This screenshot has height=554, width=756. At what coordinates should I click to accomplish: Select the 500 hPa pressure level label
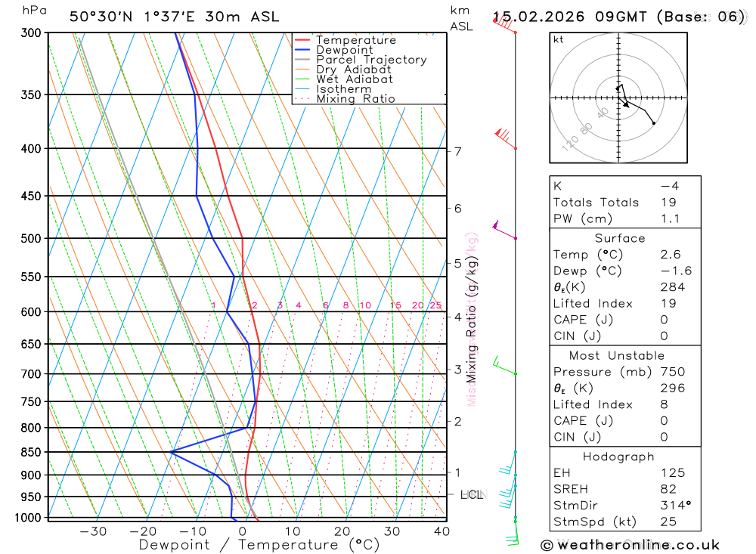(31, 238)
